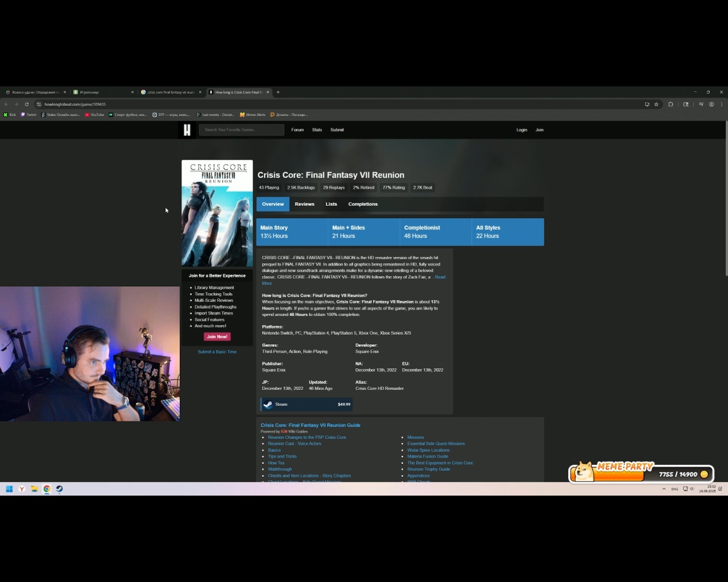Viewport: 728px width, 582px height.
Task: Launch Yandex browser from taskbar
Action: (x=22, y=489)
